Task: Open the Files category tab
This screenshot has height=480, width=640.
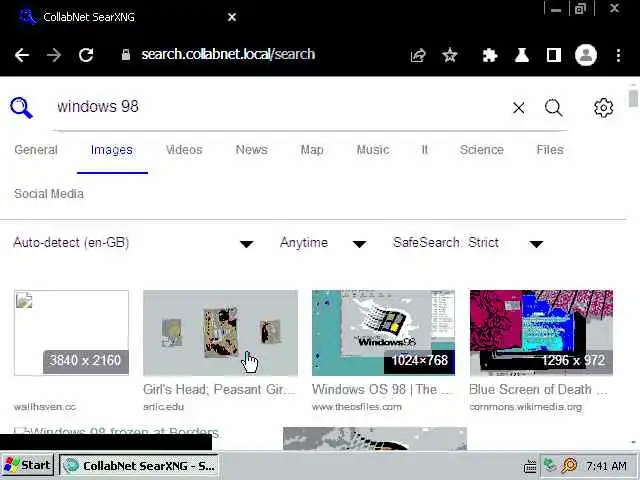Action: point(550,150)
